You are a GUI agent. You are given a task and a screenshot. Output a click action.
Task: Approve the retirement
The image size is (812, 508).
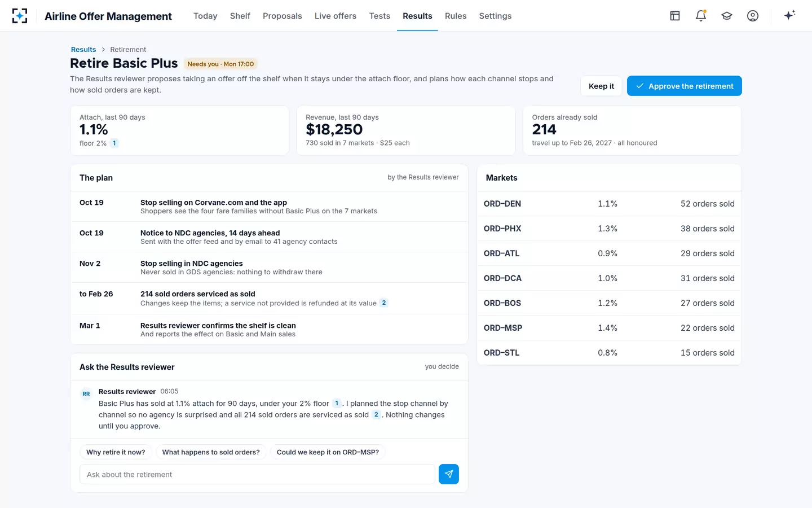pos(685,86)
